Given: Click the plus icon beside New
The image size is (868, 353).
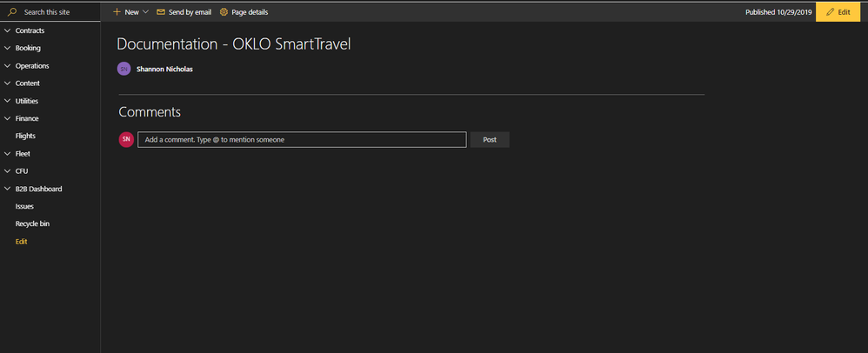Looking at the screenshot, I should tap(117, 11).
